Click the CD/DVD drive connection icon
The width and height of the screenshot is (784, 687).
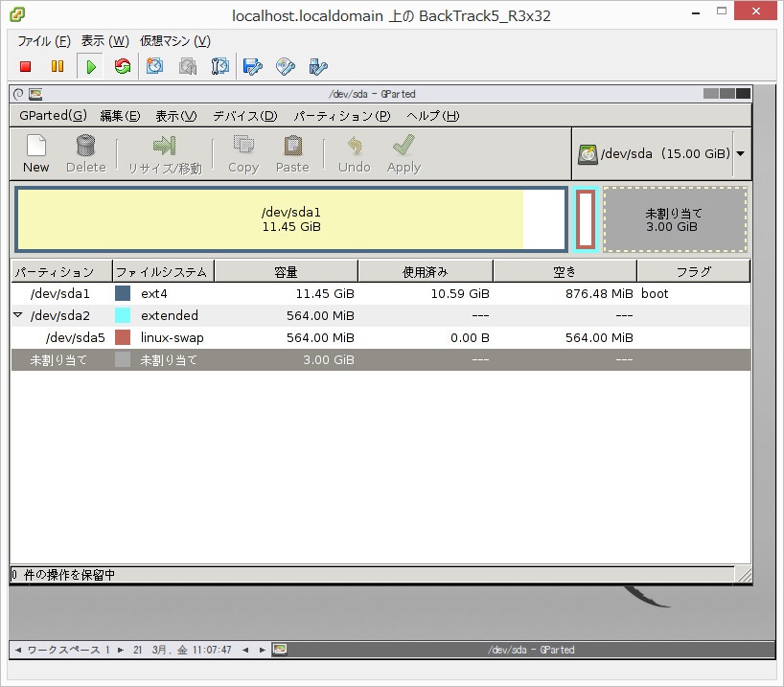(x=286, y=66)
